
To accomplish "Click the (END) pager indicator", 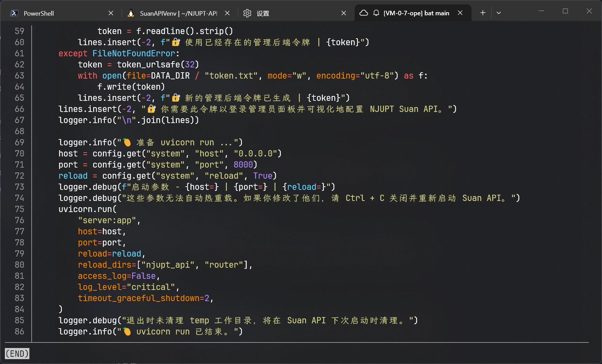I will coord(17,354).
